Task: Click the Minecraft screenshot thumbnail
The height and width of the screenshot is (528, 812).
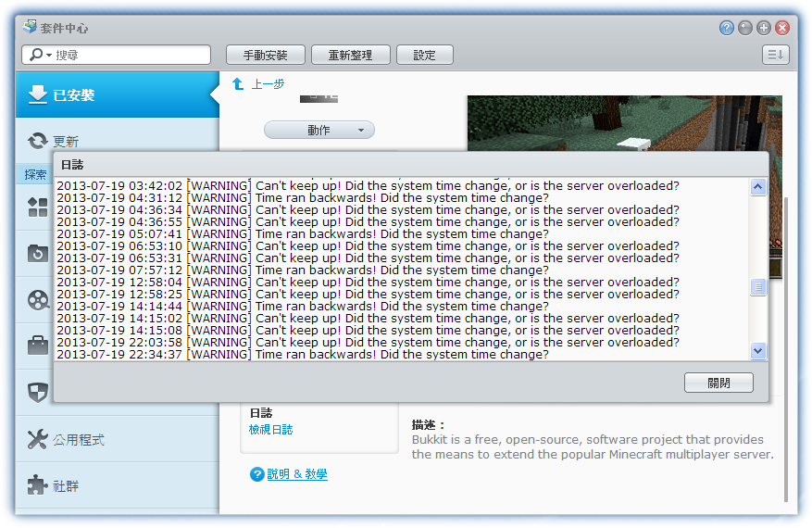Action: click(x=625, y=123)
